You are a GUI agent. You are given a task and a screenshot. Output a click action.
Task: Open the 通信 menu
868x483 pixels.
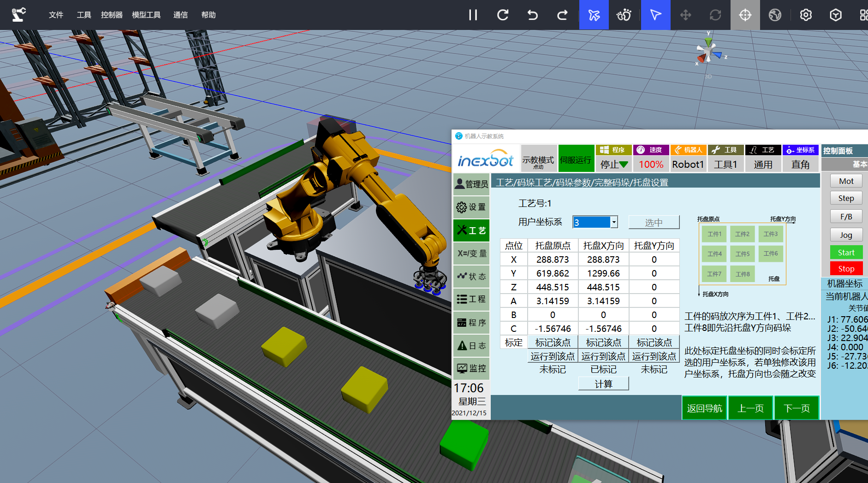point(180,15)
